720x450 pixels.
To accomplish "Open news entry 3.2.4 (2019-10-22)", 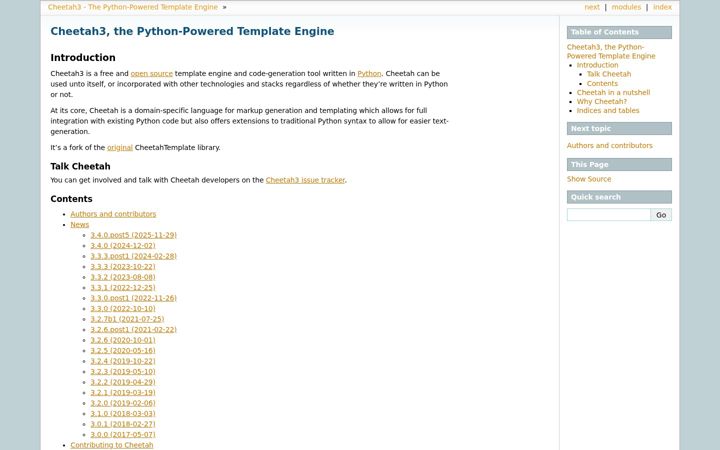I will [123, 361].
